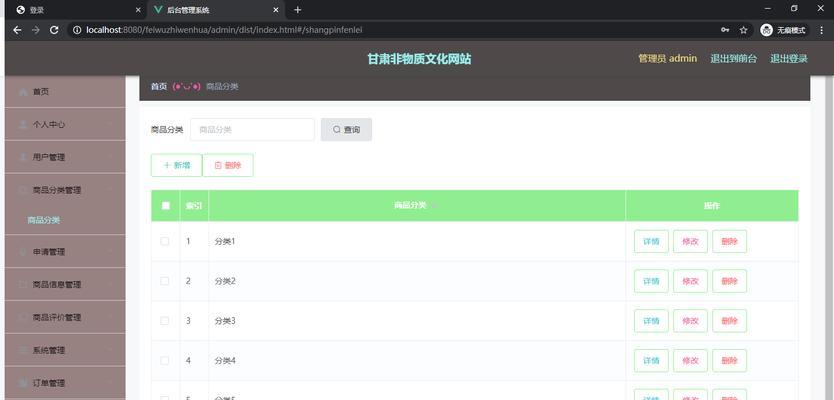Click the 查询 search button
834x400 pixels.
point(346,130)
